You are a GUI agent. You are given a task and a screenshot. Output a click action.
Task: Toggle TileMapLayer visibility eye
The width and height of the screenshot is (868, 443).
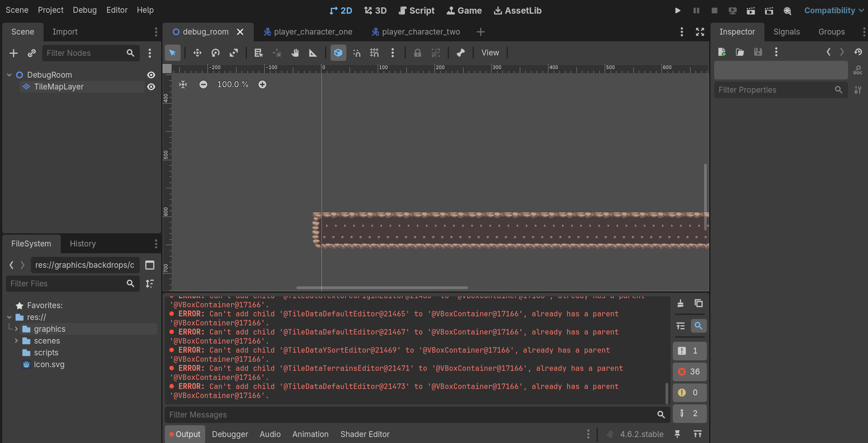151,87
